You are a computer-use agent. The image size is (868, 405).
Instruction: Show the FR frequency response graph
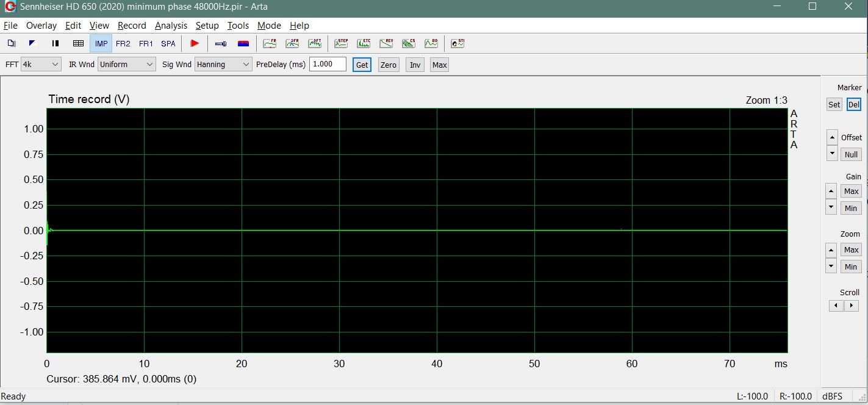tap(270, 43)
